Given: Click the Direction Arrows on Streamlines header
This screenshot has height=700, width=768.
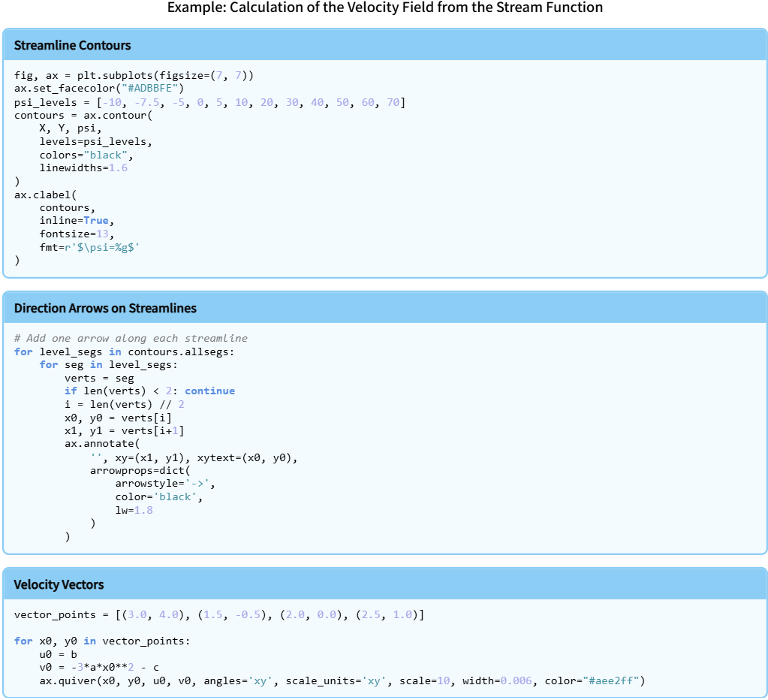Looking at the screenshot, I should click(x=105, y=309).
